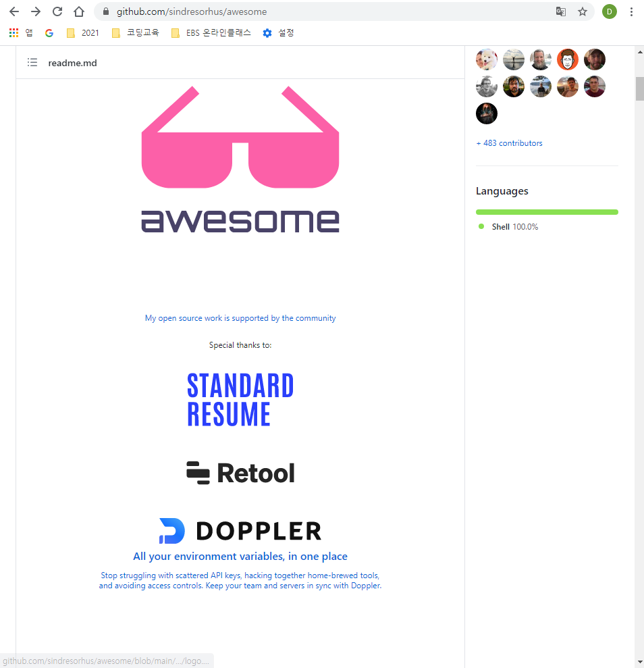Image resolution: width=644 pixels, height=668 pixels.
Task: Click the translate page icon
Action: point(561,11)
